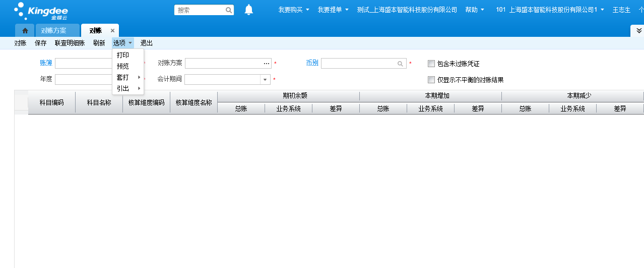Click the 账簿 field label link
The width and height of the screenshot is (644, 268).
pyautogui.click(x=46, y=63)
